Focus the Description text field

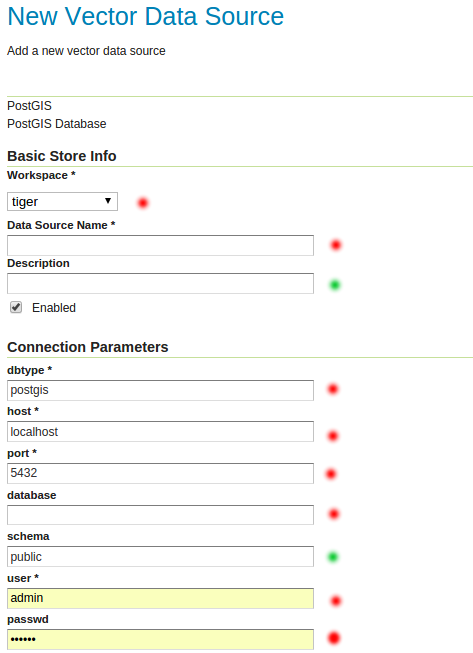coord(160,283)
